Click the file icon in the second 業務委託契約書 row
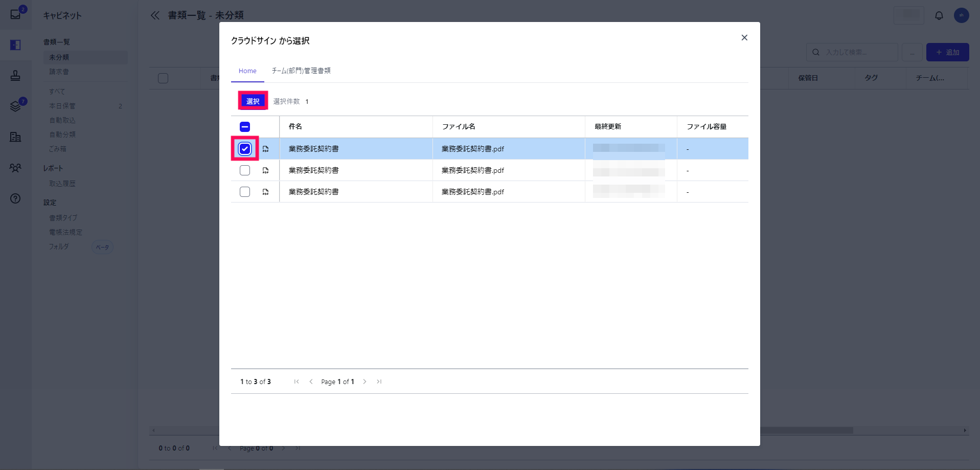The image size is (980, 470). 266,170
